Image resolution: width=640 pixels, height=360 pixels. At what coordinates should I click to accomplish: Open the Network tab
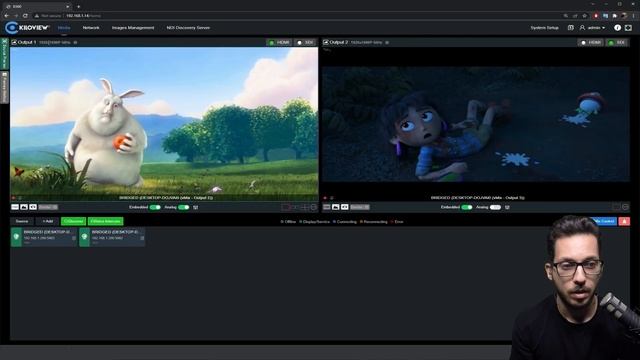click(91, 28)
